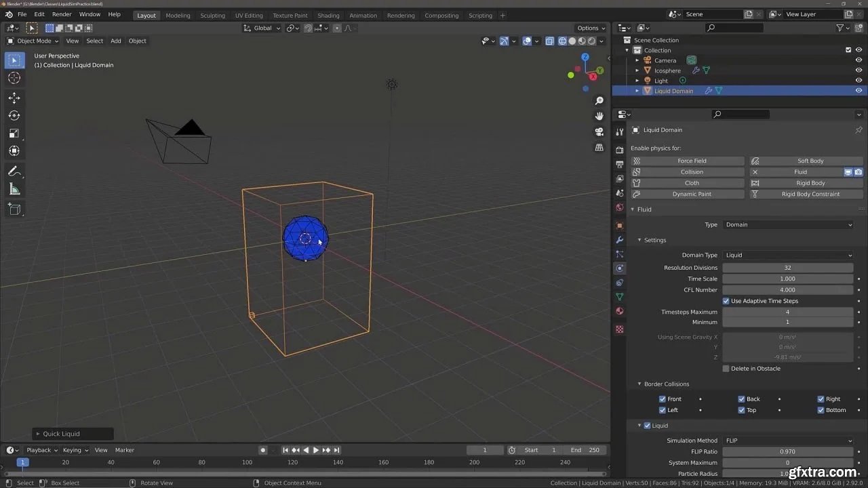Screen dimensions: 868x488
Task: Open the Domain Type dropdown
Action: (788, 255)
